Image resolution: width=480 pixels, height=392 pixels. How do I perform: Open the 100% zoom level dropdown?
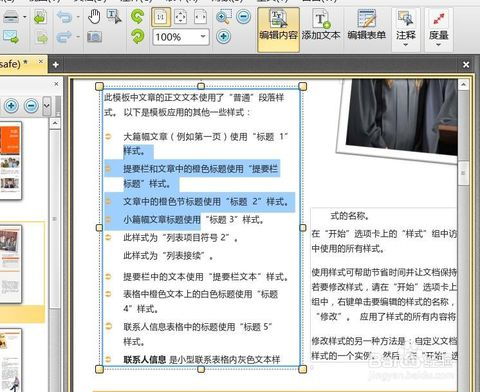(x=203, y=36)
